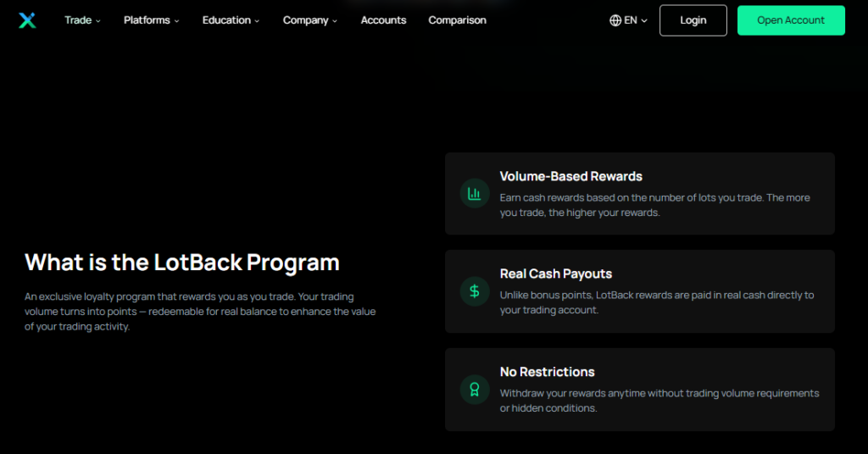Screen dimensions: 868x454
Task: Expand the Platforms menu
Action: [x=151, y=20]
